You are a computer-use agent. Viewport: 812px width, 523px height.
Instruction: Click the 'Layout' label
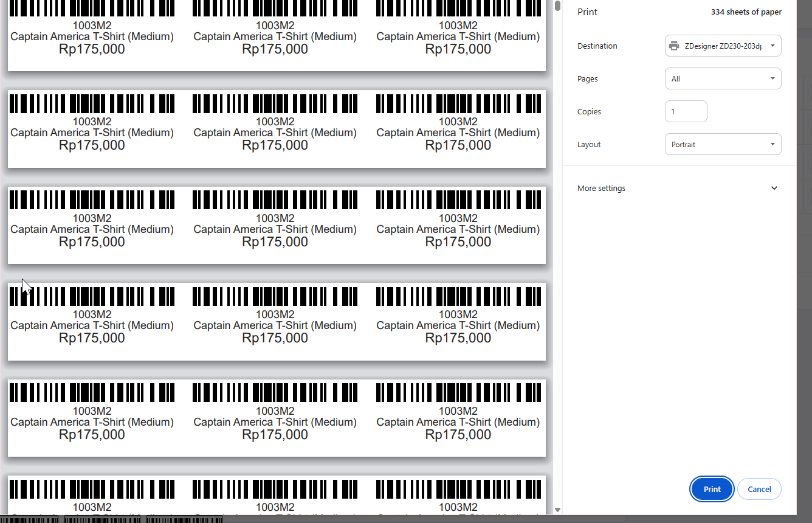pos(589,145)
